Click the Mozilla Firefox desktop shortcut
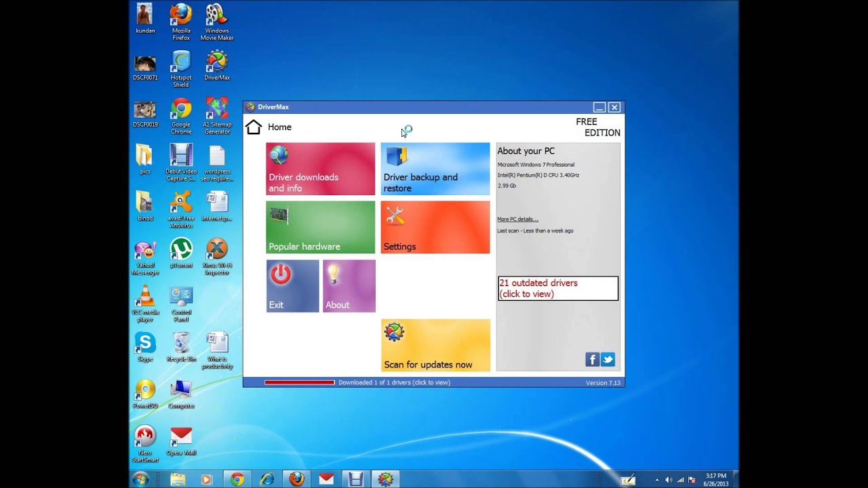Screen dimensions: 868x488 pos(181,22)
